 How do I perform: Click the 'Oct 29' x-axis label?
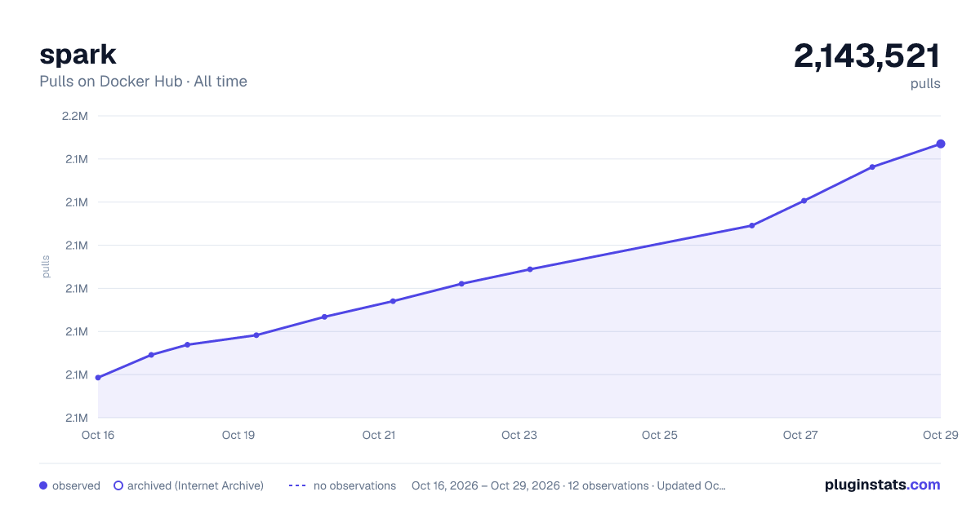[x=941, y=435]
